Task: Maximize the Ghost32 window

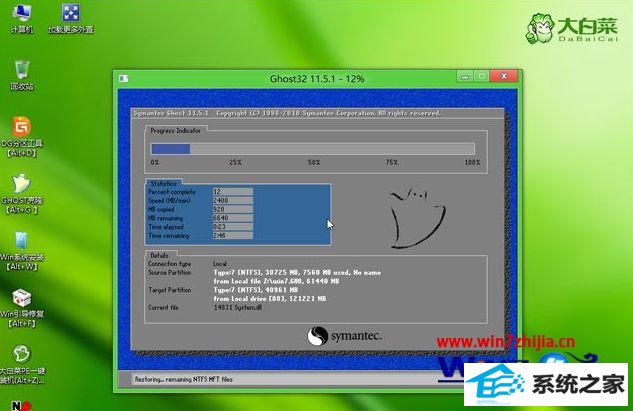Action: [x=482, y=76]
